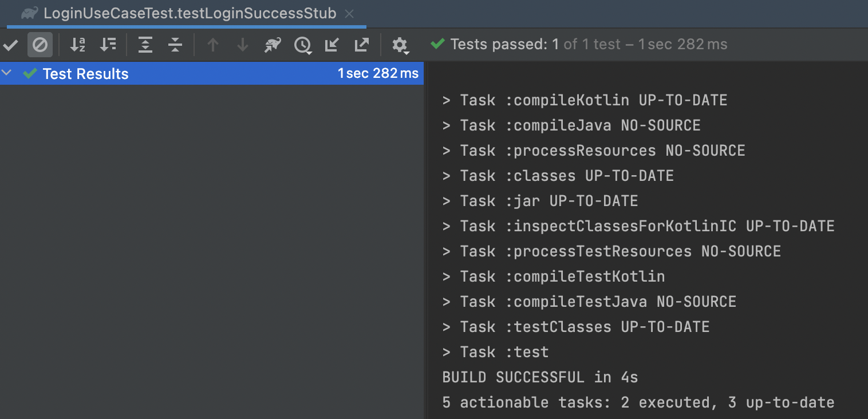Click the Gradle offline turtle icon
Image resolution: width=868 pixels, height=419 pixels.
273,45
